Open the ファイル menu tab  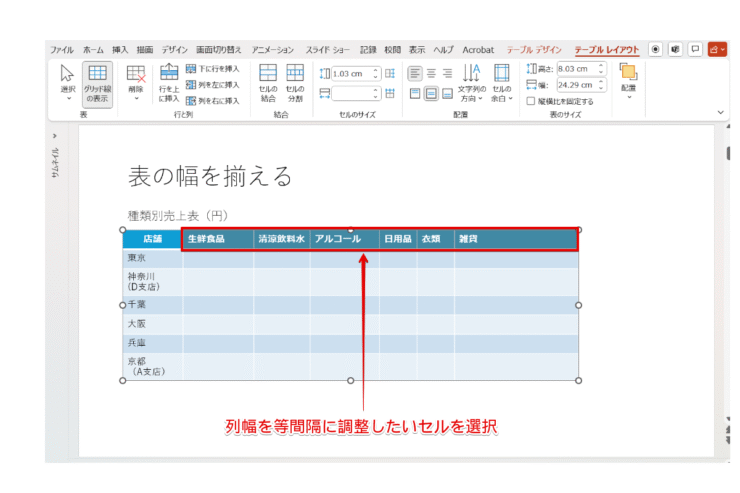coord(62,50)
